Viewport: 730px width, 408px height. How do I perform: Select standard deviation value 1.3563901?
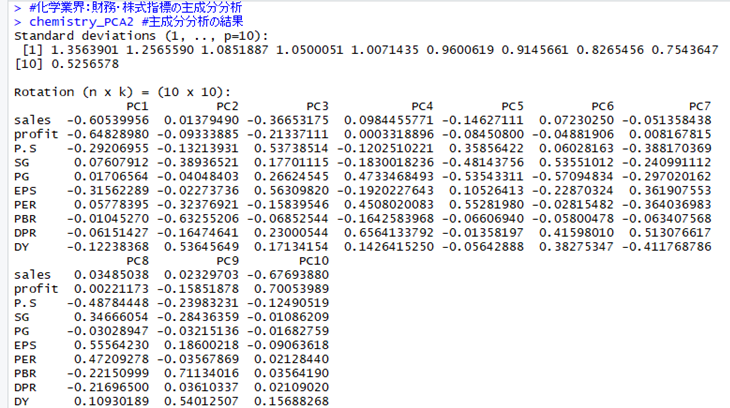click(84, 50)
